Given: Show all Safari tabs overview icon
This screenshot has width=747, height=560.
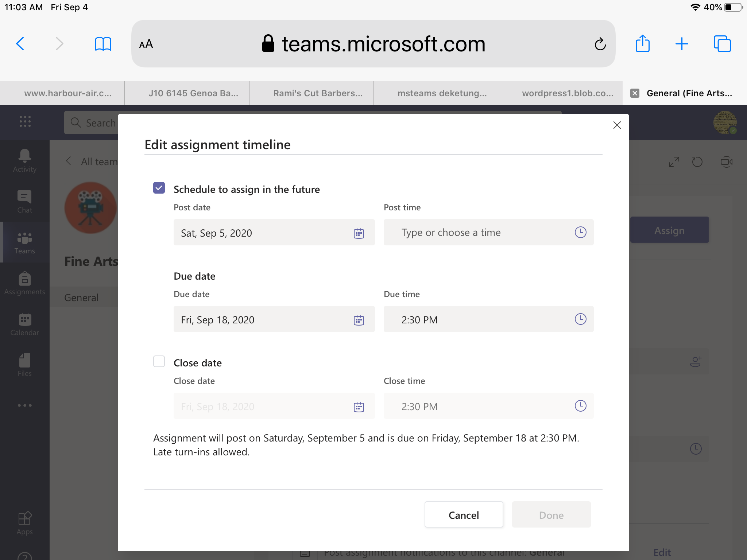Looking at the screenshot, I should click(x=722, y=44).
